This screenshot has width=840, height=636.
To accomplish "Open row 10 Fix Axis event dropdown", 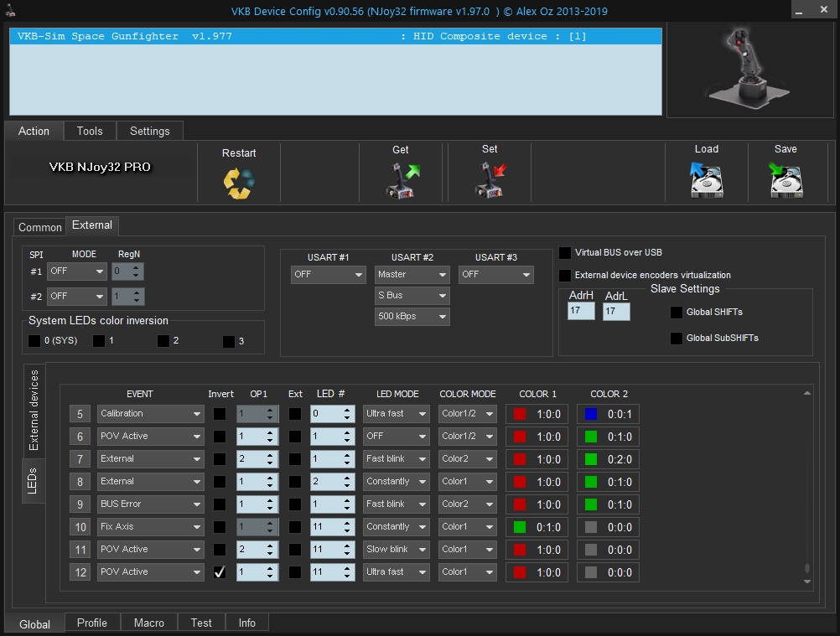I will pos(151,527).
